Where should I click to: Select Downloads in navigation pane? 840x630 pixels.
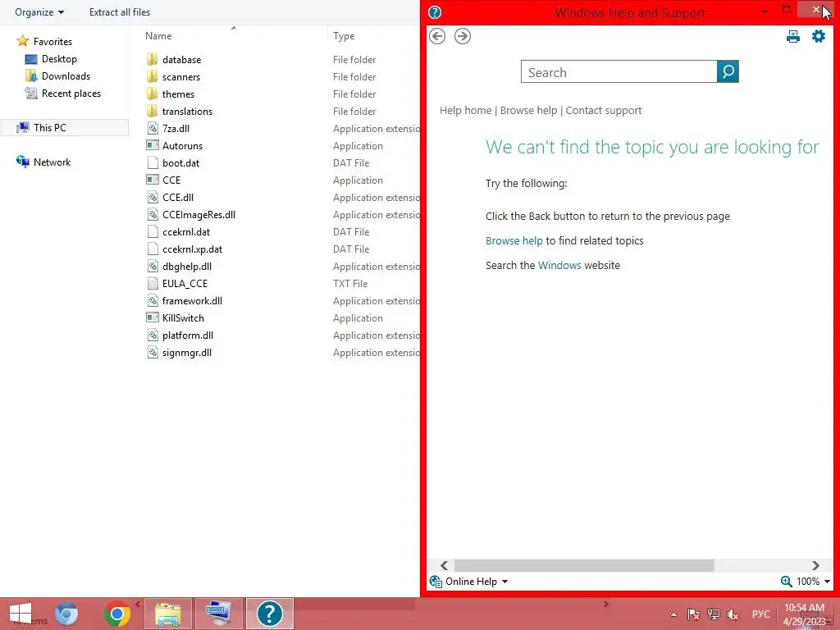(66, 76)
